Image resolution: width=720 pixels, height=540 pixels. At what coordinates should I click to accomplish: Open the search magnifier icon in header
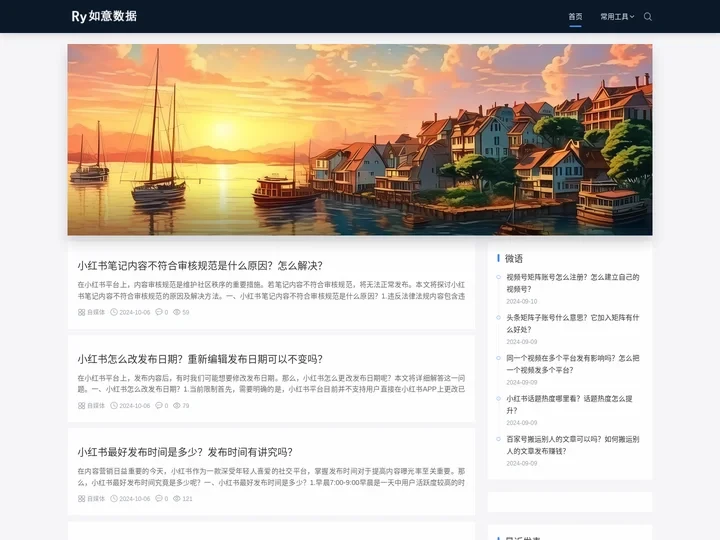tap(647, 17)
